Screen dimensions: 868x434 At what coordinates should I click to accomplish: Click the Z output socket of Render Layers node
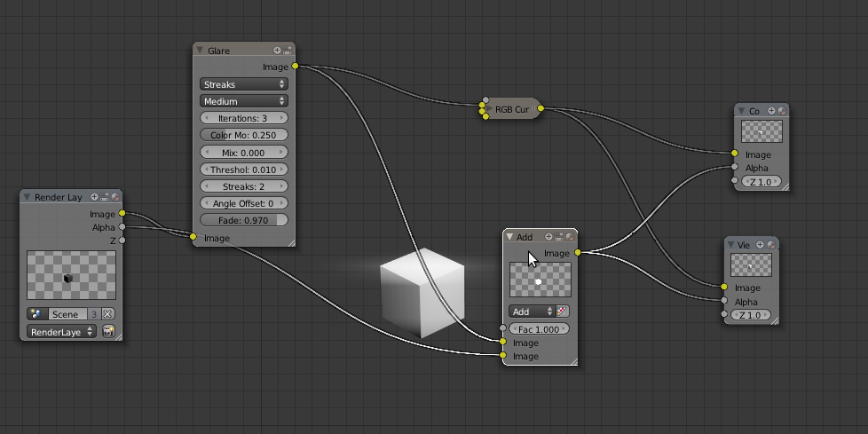122,241
